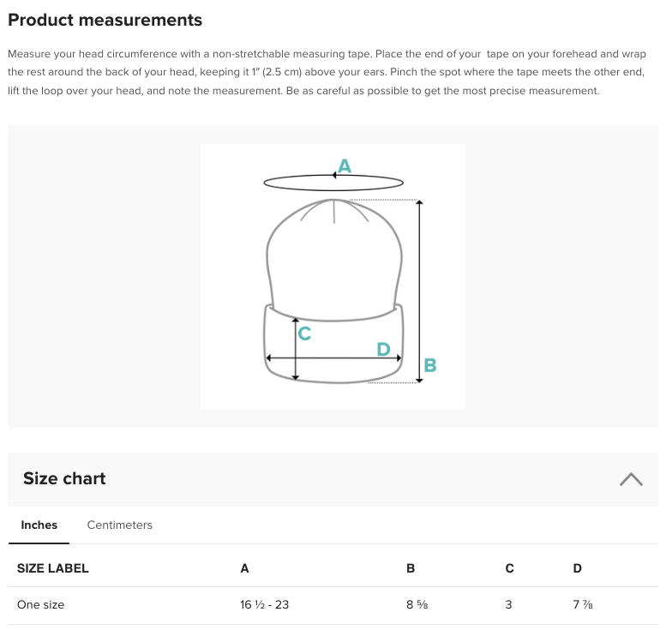
Task: Click the teal letter D on diagram
Action: [x=383, y=350]
